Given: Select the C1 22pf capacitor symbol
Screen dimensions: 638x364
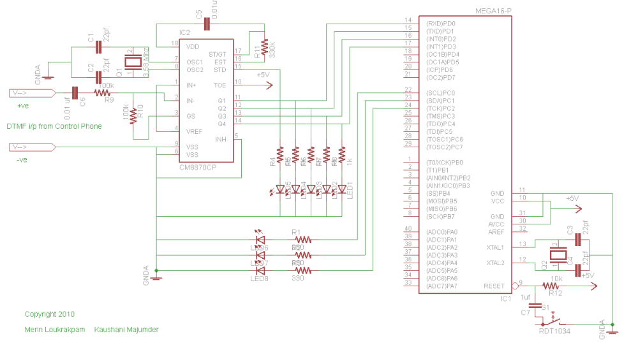Looking at the screenshot, I should (x=98, y=47).
